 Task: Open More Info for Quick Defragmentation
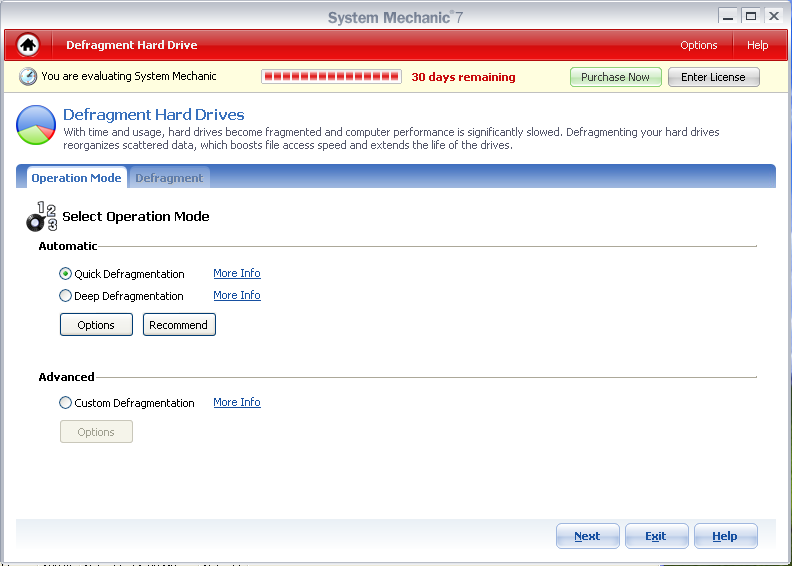coord(237,273)
